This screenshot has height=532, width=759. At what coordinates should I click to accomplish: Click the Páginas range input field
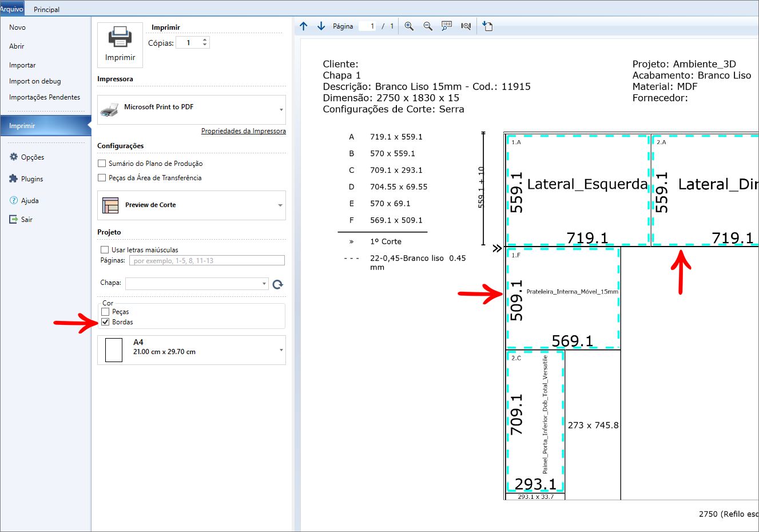pos(207,261)
